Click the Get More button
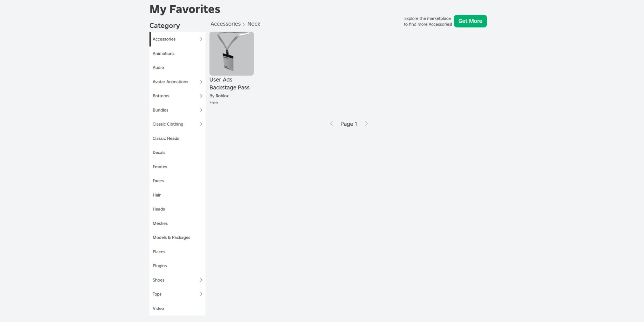The image size is (644, 322). pyautogui.click(x=470, y=21)
